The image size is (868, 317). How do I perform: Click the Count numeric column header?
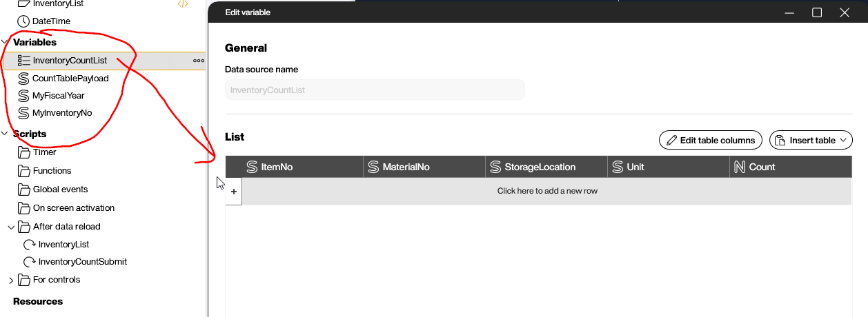pos(762,167)
